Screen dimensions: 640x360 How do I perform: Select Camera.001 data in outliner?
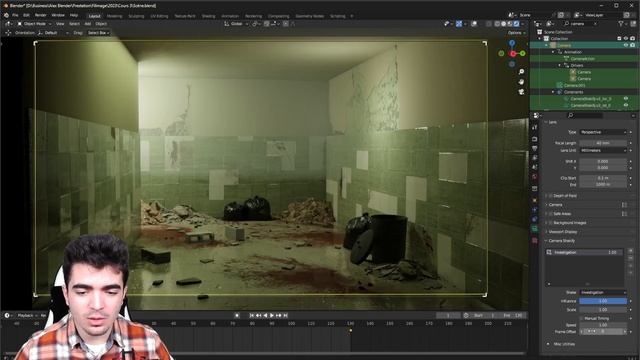[x=574, y=85]
